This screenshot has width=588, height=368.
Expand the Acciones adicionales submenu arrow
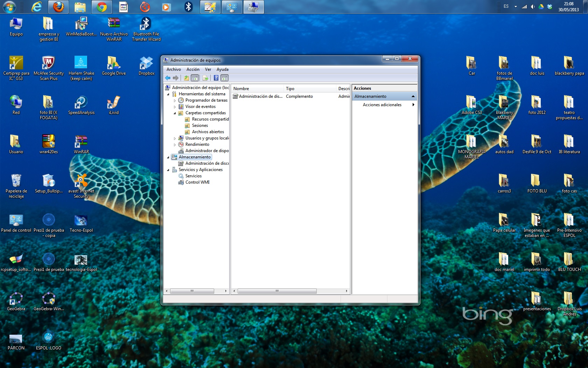pos(413,105)
